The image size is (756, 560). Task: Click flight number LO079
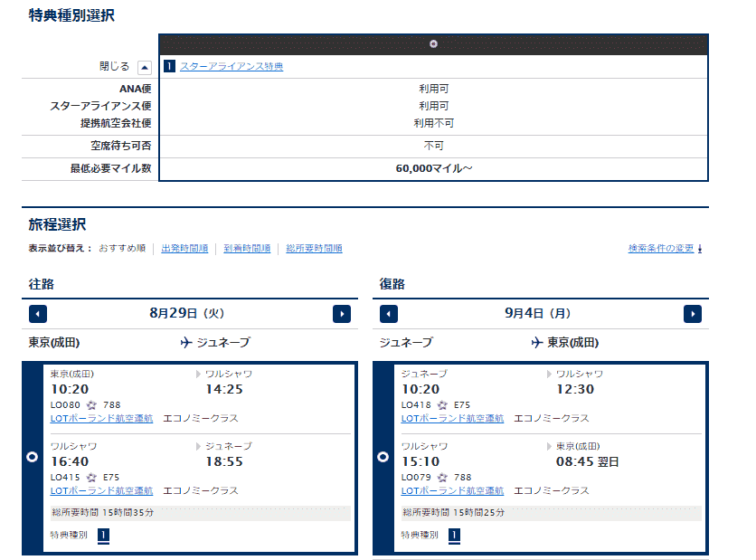416,478
